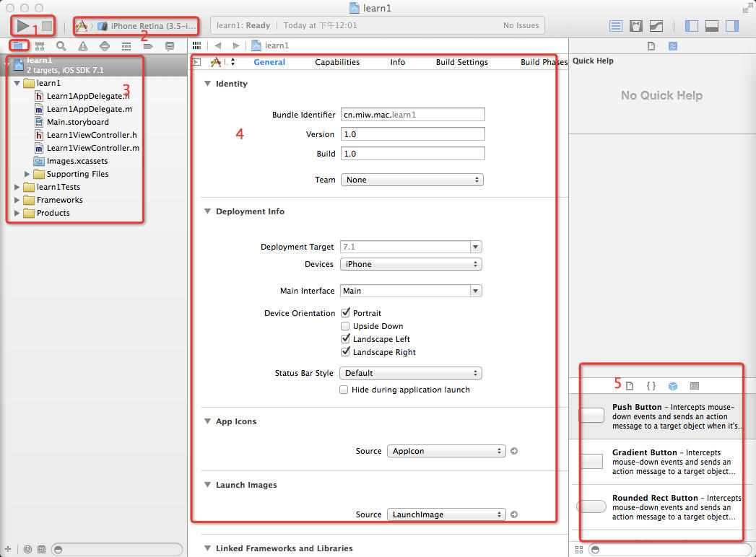
Task: Show the Quick Help inspector
Action: tap(672, 46)
